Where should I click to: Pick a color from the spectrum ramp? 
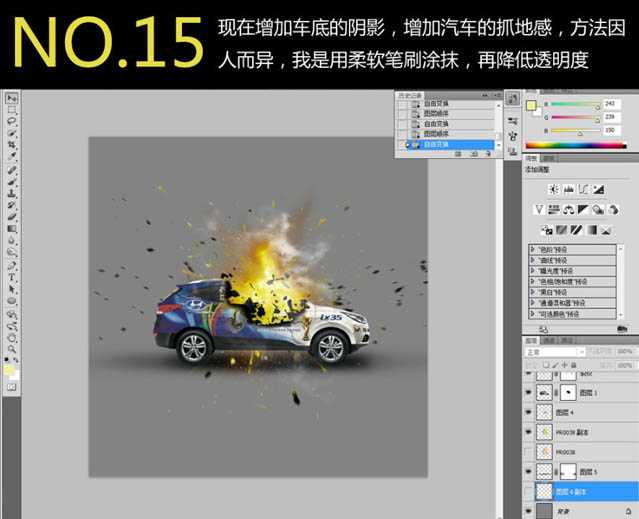576,145
